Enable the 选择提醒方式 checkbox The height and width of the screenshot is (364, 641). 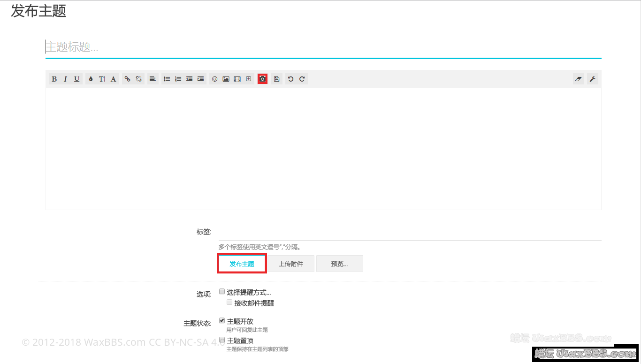click(222, 292)
